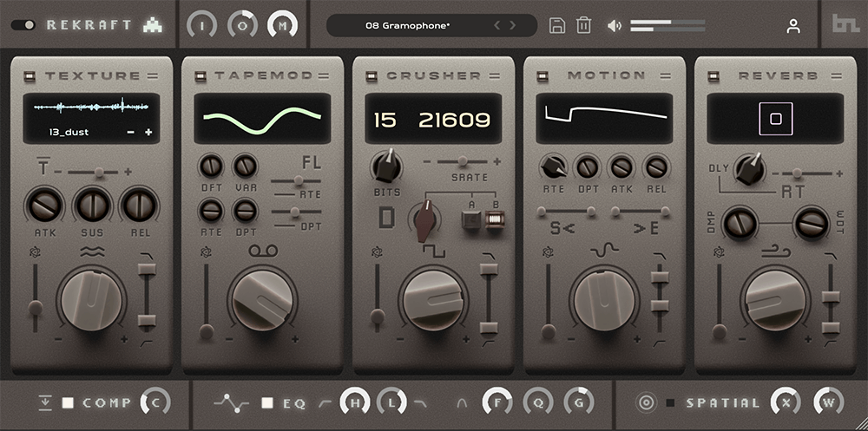Click the Tapemod waveform display
This screenshot has height=431, width=868.
tap(262, 119)
